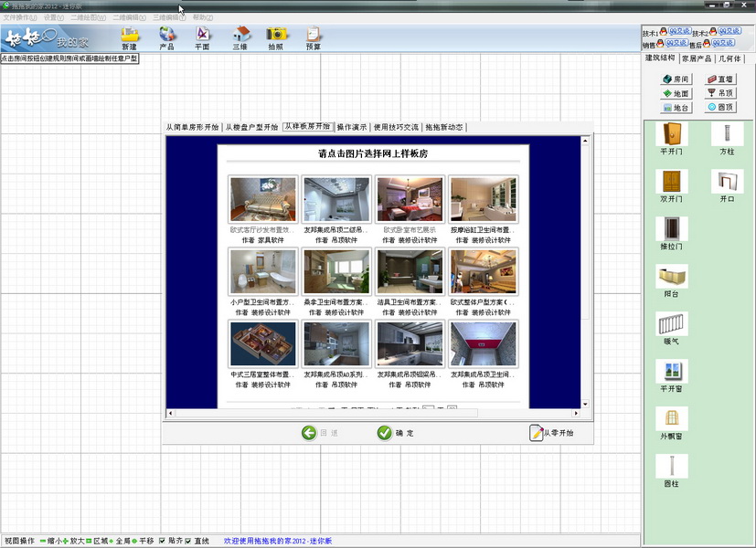Select the 地面 (Floor) tool
This screenshot has height=548, width=756.
coord(676,93)
